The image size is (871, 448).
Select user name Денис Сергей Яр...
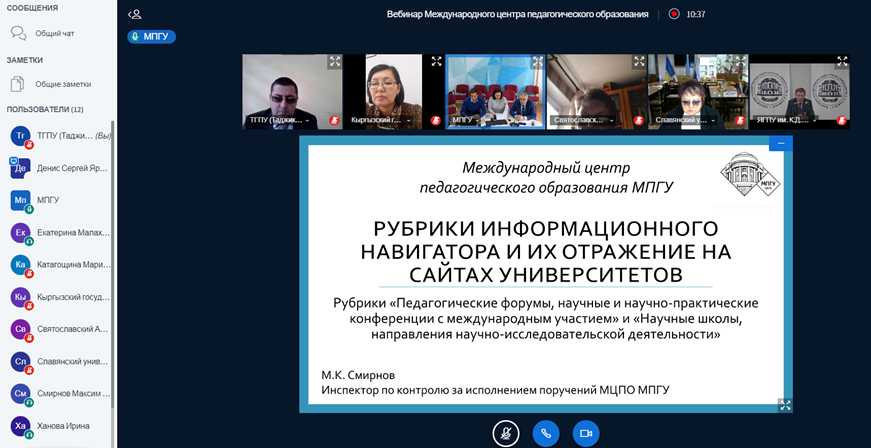(x=72, y=168)
